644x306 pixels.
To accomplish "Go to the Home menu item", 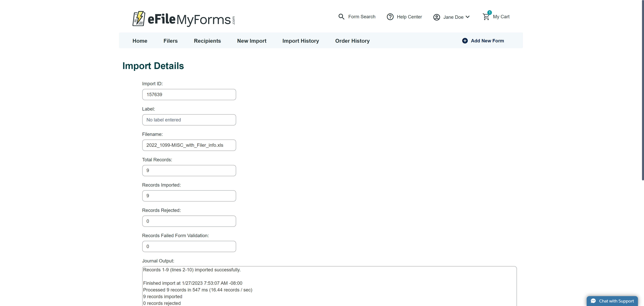I will pos(140,41).
